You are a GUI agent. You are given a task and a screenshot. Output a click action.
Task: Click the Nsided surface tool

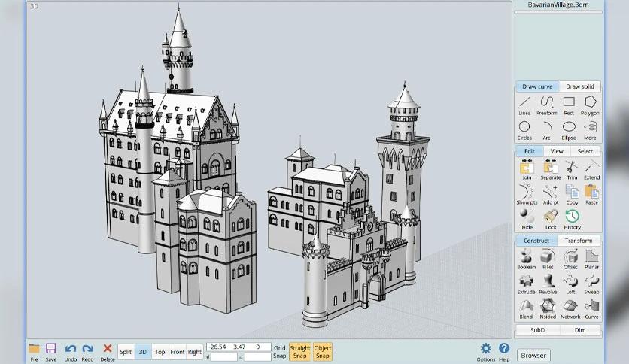click(x=548, y=309)
